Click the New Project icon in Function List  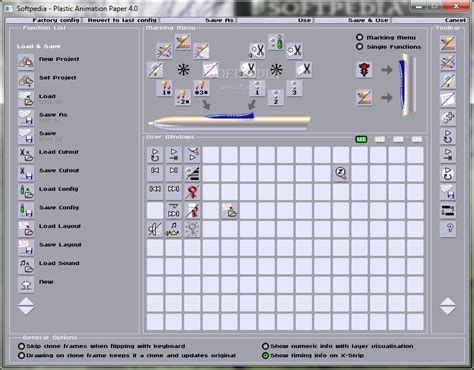pos(26,62)
